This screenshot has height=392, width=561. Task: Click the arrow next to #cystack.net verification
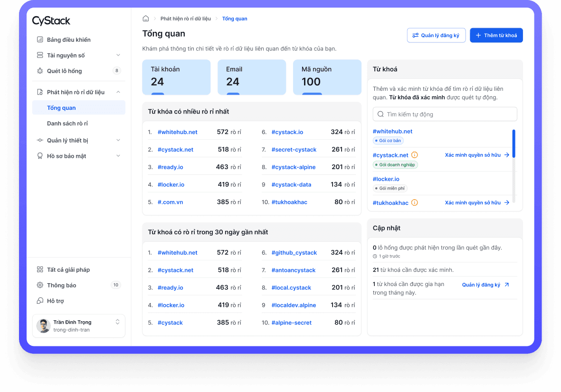pos(507,155)
